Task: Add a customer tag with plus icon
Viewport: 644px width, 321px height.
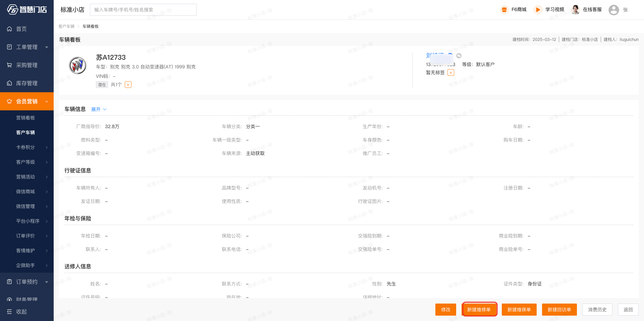Action: [x=451, y=73]
